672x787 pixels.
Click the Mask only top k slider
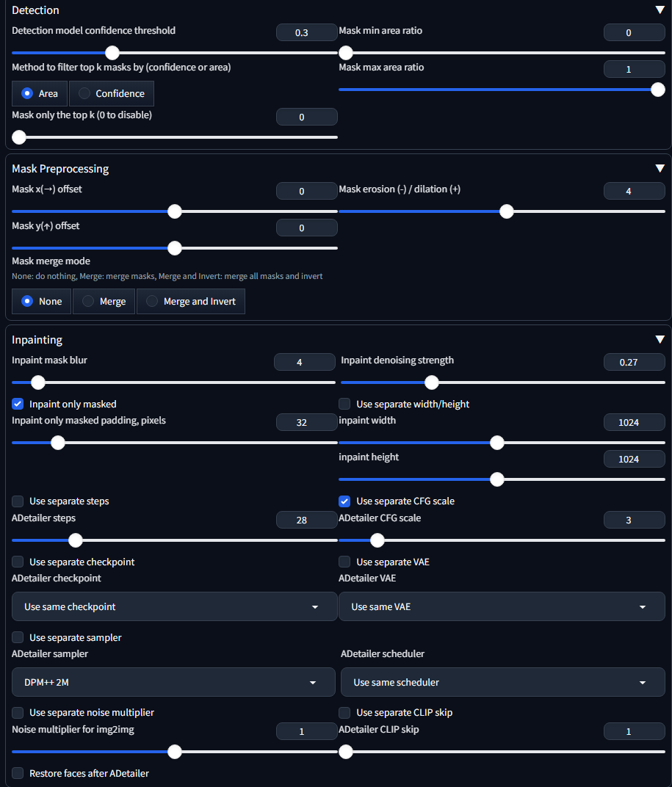(x=174, y=137)
